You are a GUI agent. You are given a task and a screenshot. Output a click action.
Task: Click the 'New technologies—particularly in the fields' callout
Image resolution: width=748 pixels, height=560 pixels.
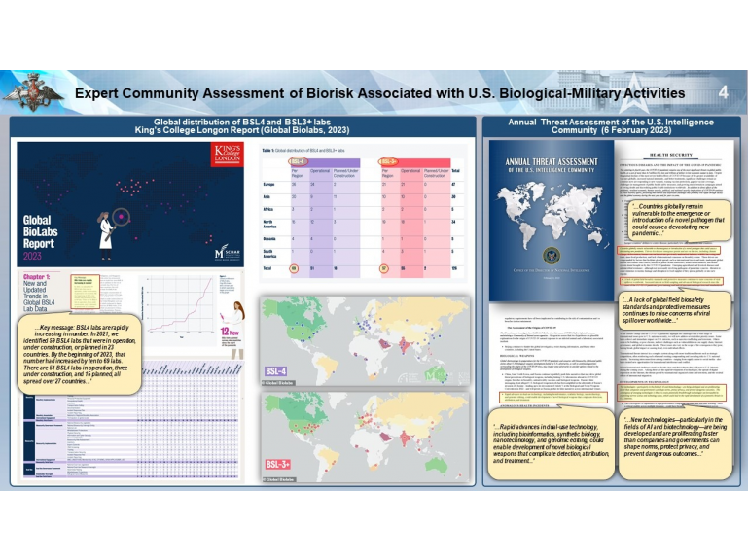675,443
